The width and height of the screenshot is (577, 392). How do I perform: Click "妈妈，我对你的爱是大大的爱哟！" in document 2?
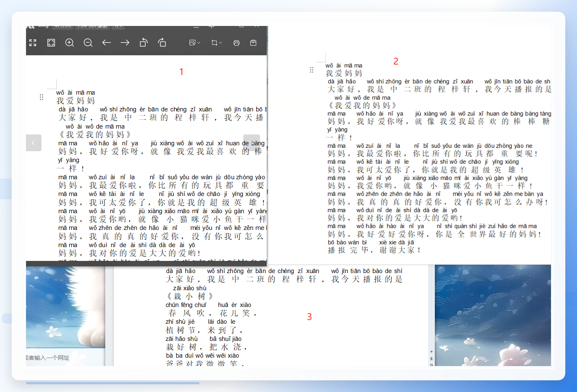395,218
